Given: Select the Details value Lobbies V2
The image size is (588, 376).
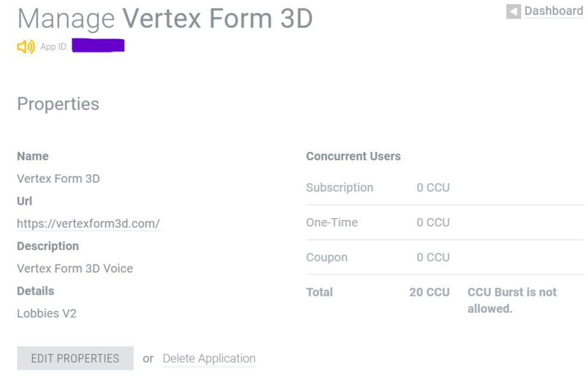Looking at the screenshot, I should tap(46, 313).
